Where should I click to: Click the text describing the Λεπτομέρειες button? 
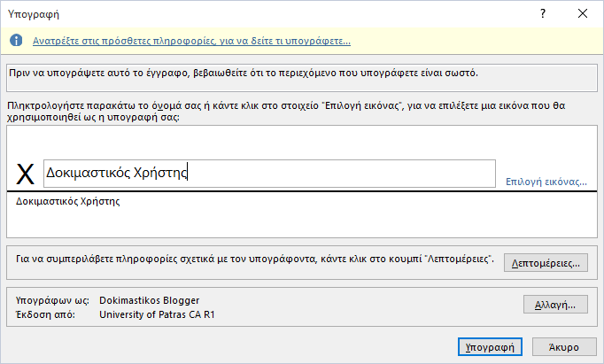(255, 259)
